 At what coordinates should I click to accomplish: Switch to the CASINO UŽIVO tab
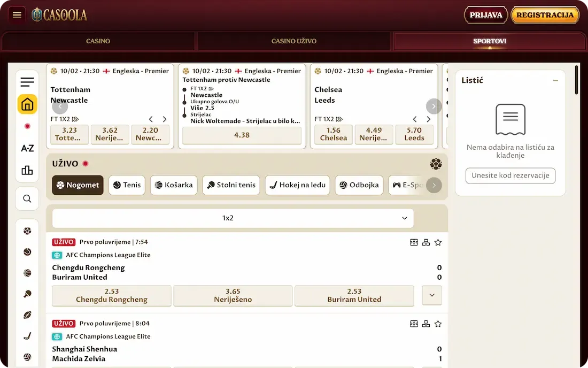293,41
